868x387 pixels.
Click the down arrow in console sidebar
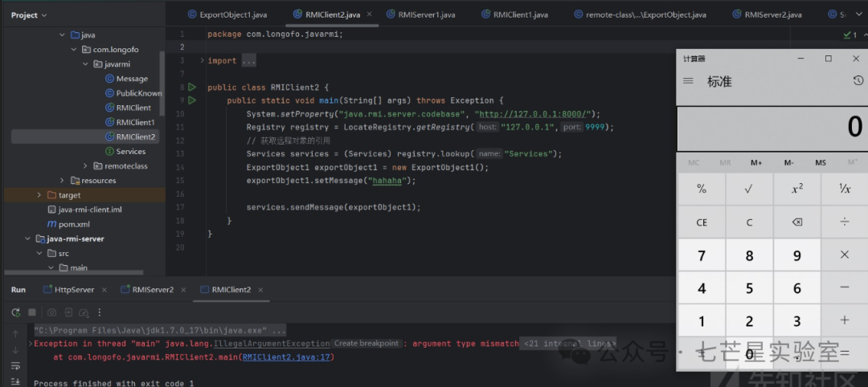point(15,350)
